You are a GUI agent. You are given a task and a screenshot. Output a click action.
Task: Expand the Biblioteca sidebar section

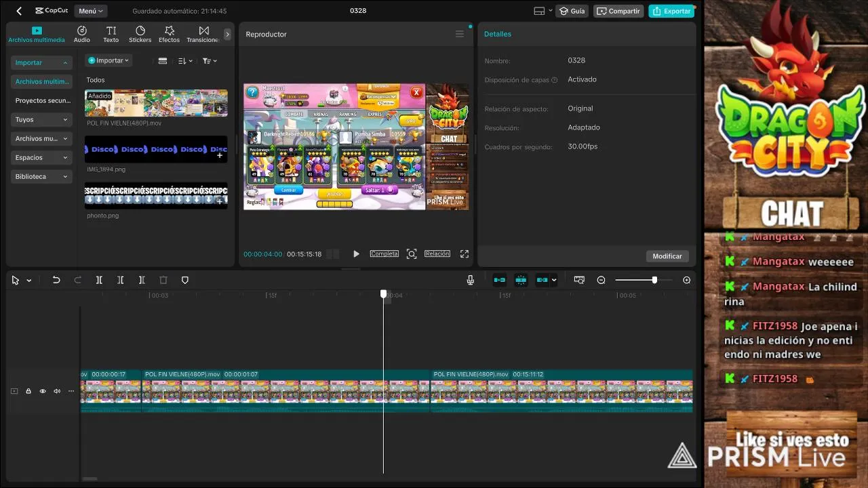(x=41, y=176)
